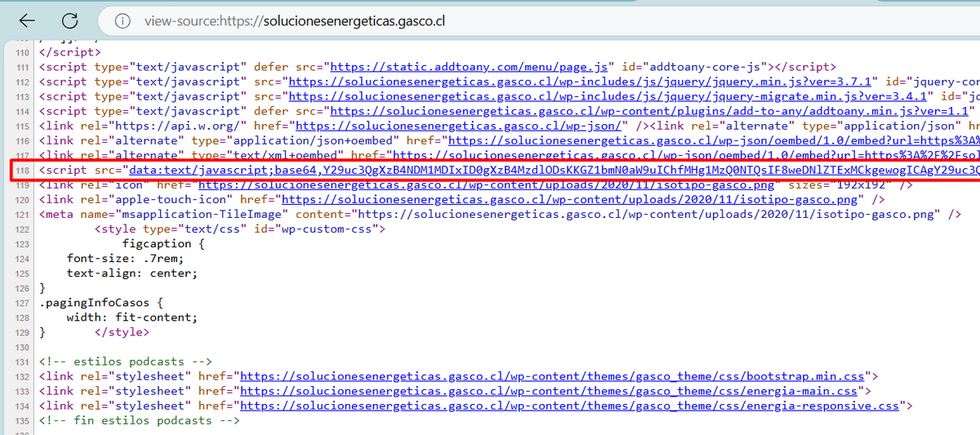The height and width of the screenshot is (435, 980).
Task: Click 'text-align: center;' line
Action: tap(132, 273)
